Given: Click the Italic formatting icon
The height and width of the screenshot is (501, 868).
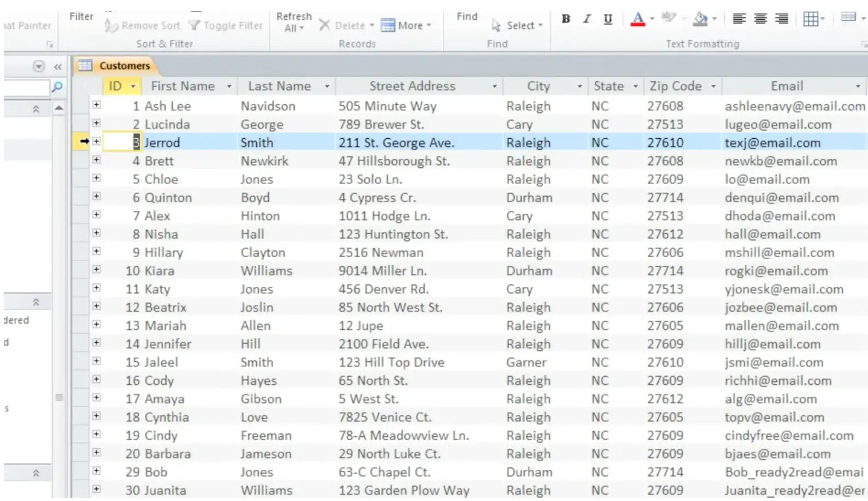Looking at the screenshot, I should pos(587,19).
